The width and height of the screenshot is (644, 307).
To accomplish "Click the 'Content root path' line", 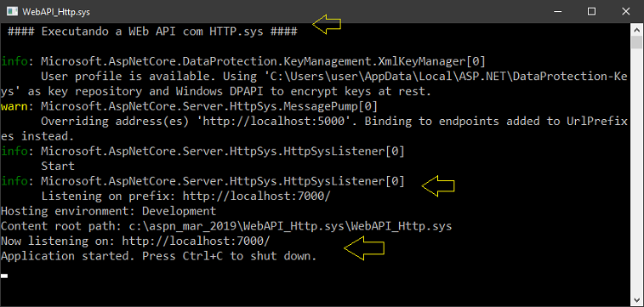I will 226,226.
